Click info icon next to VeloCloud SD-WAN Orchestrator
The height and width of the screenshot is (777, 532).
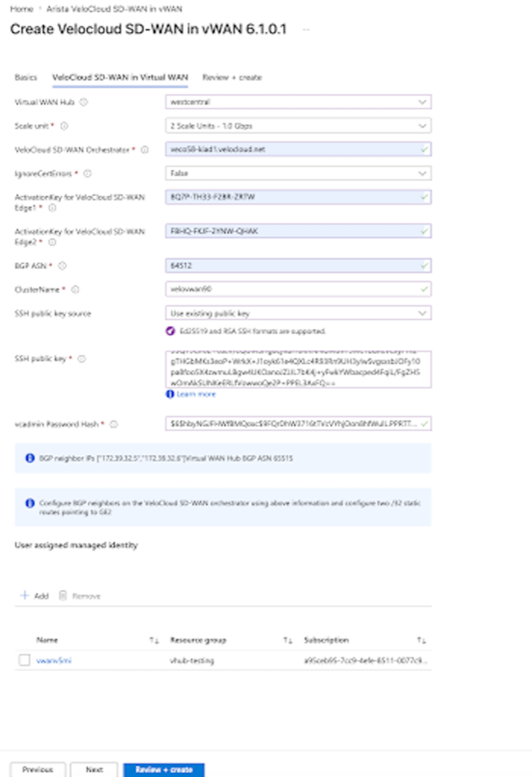coord(145,149)
